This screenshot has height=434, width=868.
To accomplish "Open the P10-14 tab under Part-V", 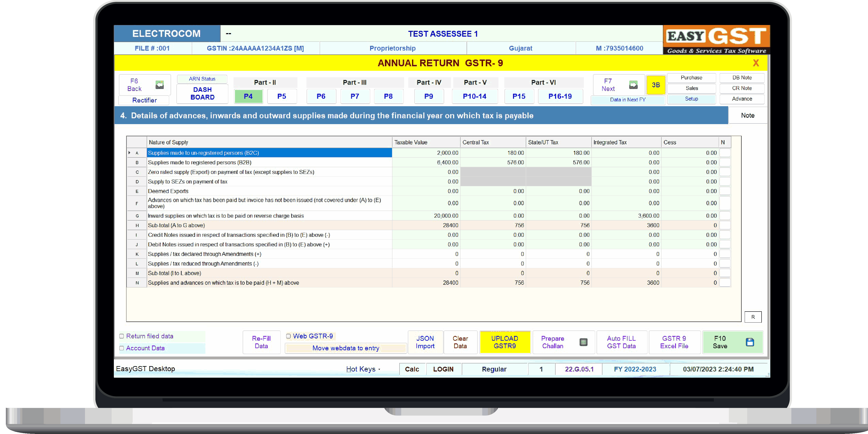I will click(475, 96).
